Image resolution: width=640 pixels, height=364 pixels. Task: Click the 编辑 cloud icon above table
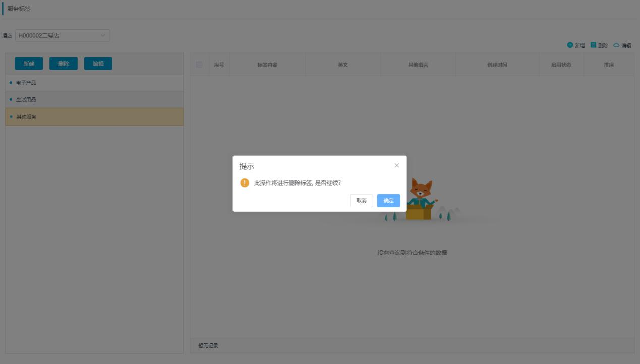click(x=616, y=45)
